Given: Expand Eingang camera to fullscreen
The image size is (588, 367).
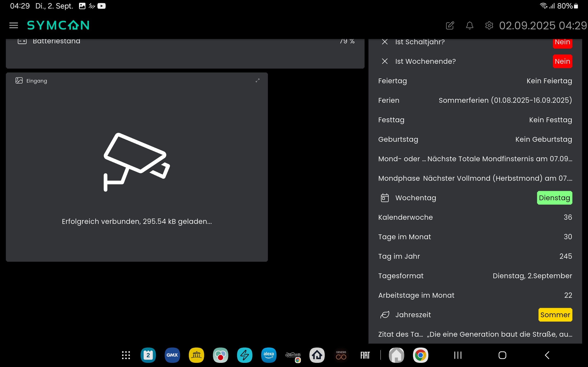Looking at the screenshot, I should point(257,81).
